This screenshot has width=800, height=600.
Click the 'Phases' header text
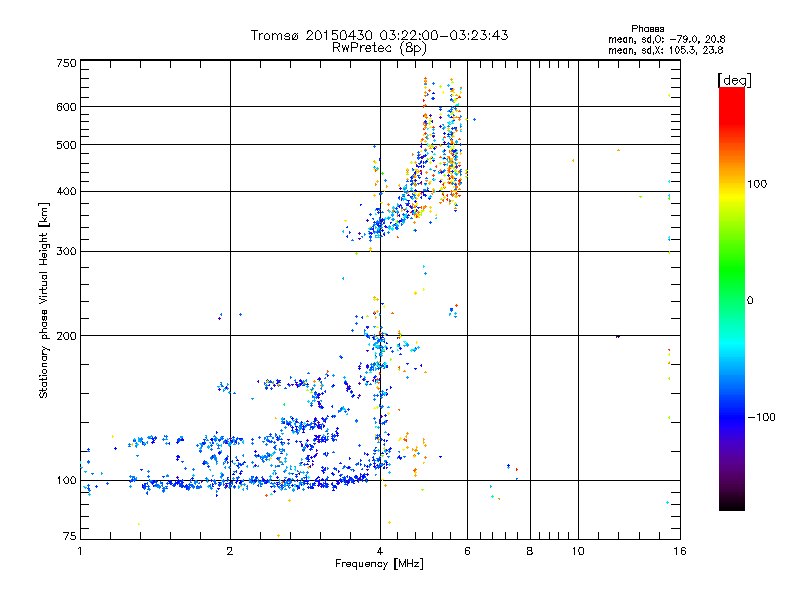point(647,29)
